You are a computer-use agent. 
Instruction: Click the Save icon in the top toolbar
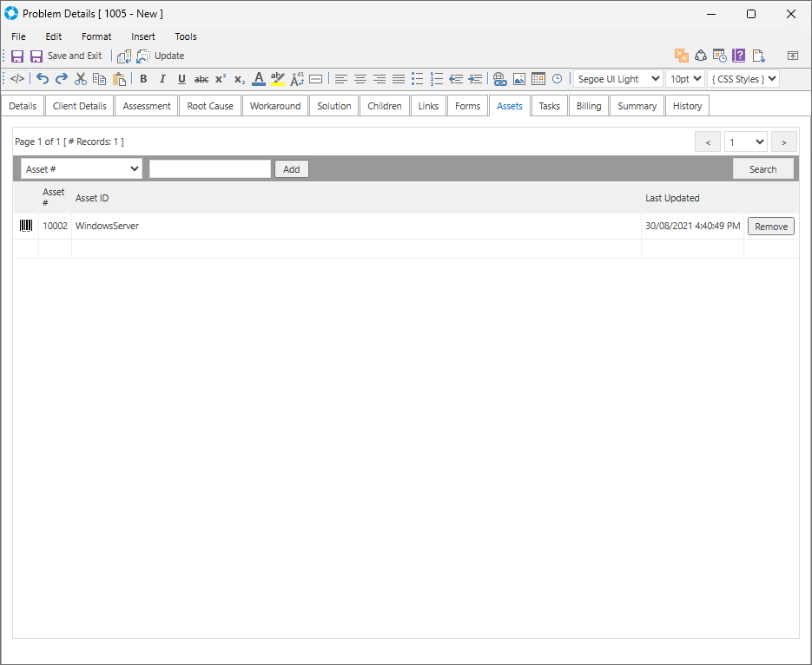(x=17, y=56)
